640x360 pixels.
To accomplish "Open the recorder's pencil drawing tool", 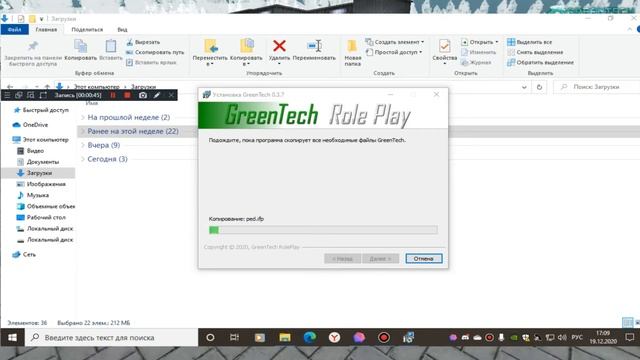I will pyautogui.click(x=157, y=95).
